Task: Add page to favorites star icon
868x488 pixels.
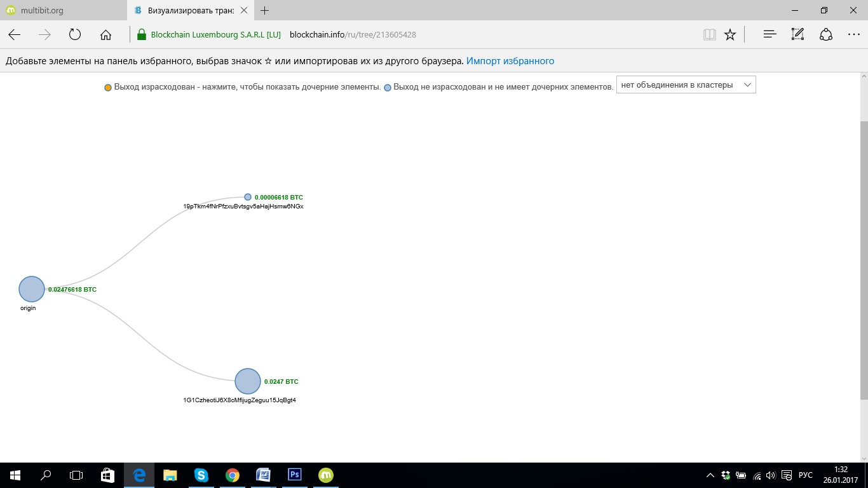Action: 730,35
